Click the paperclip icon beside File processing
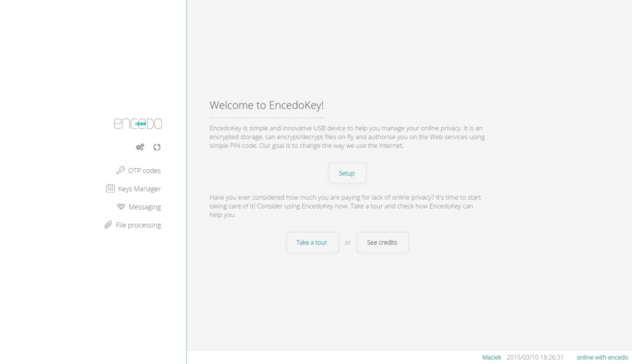 point(108,224)
